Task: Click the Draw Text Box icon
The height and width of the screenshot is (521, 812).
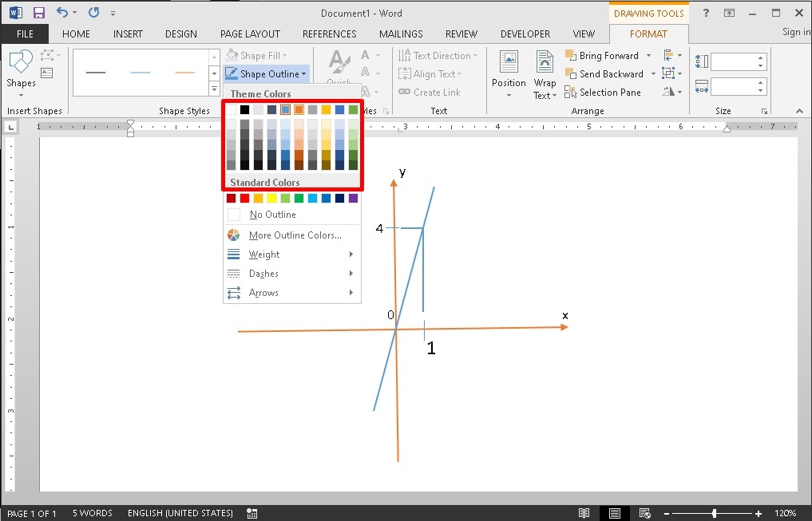Action: [x=47, y=73]
